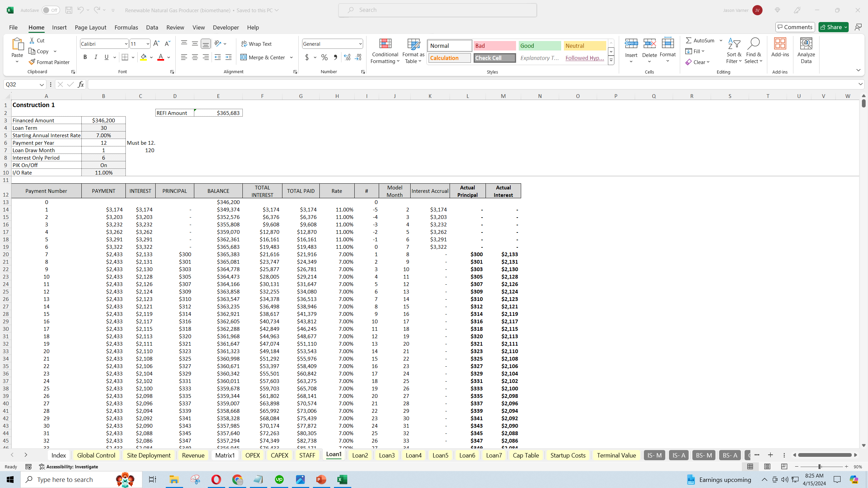Expand the cell styles gallery
Screen dimensions: 868x488
click(x=611, y=60)
